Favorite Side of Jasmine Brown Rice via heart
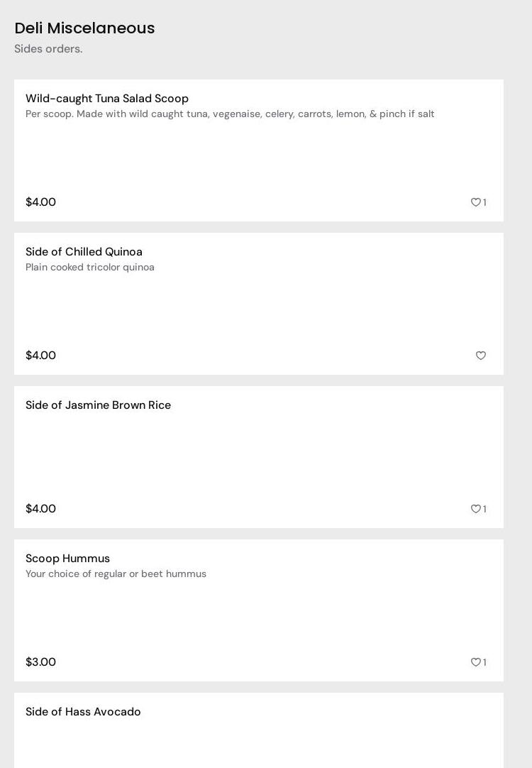The height and width of the screenshot is (768, 532). click(475, 509)
